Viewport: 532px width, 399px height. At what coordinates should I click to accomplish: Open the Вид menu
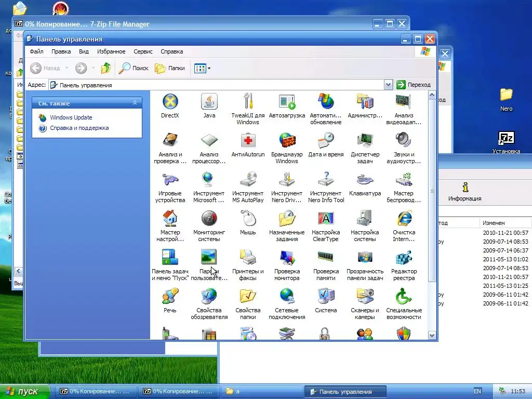click(84, 51)
